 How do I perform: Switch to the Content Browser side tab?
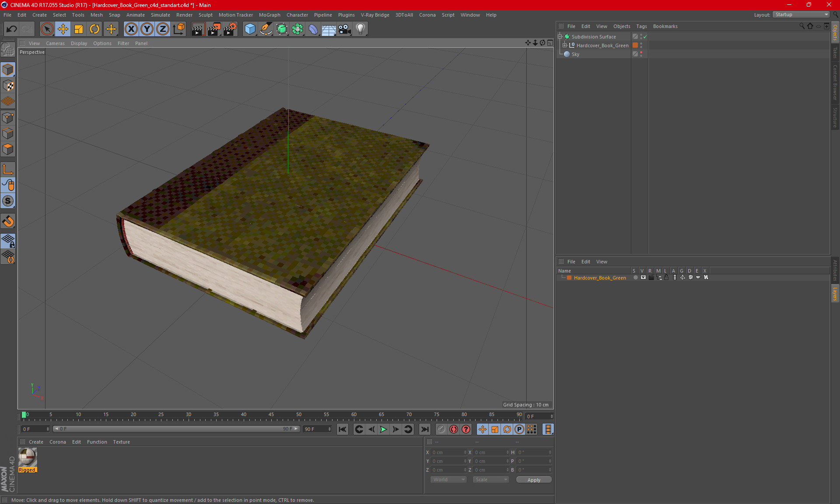click(835, 82)
